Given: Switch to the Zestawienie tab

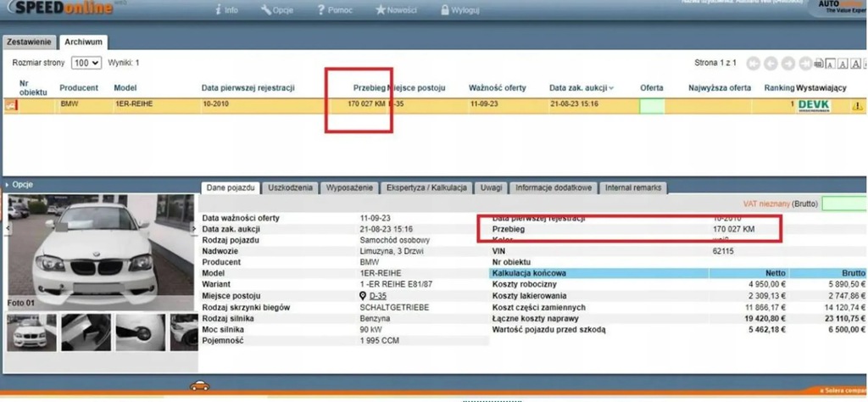Looking at the screenshot, I should point(31,42).
